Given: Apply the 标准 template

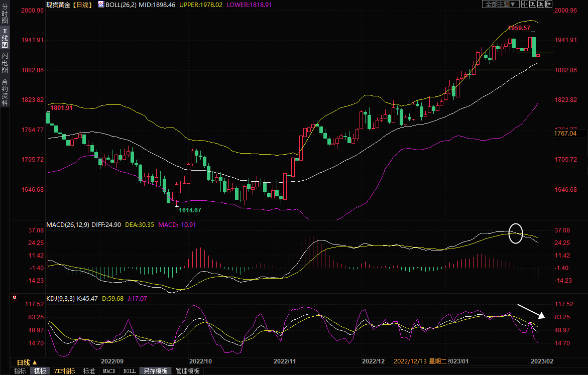Looking at the screenshot, I should click(x=89, y=371).
